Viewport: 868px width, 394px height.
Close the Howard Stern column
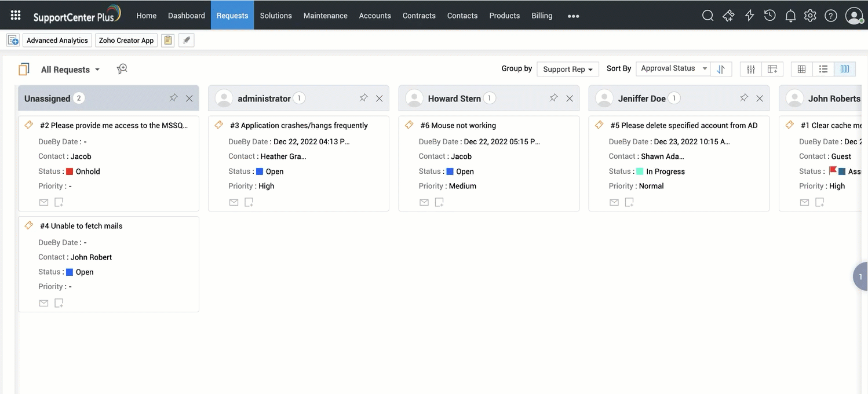click(570, 99)
